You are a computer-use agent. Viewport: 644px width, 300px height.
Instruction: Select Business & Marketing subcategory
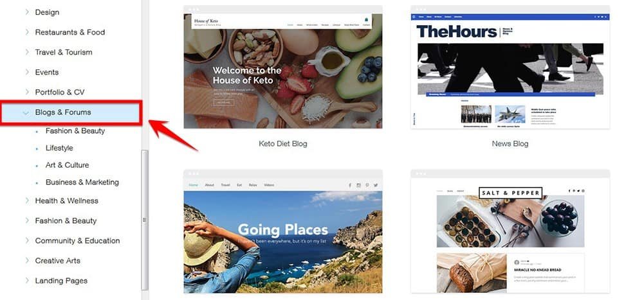coord(82,182)
